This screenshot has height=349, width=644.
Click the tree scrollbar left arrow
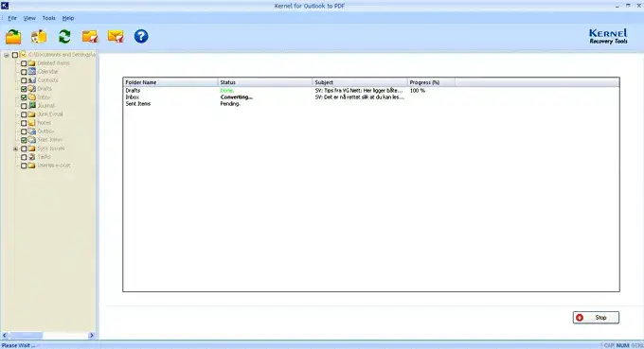point(5,336)
